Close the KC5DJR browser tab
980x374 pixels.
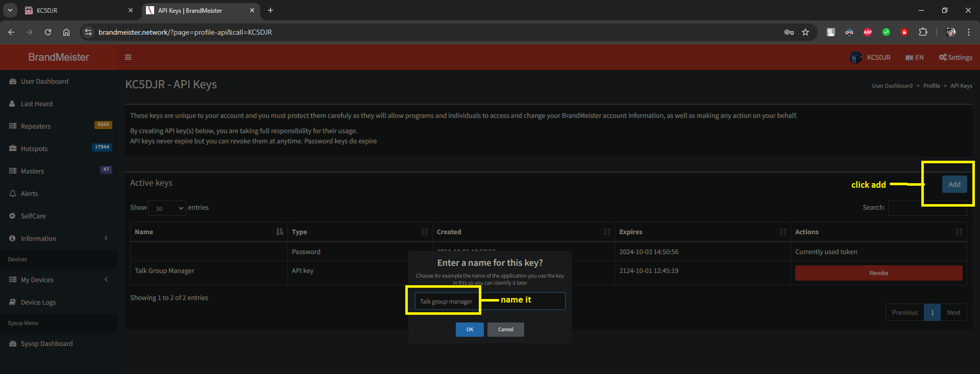pos(131,10)
